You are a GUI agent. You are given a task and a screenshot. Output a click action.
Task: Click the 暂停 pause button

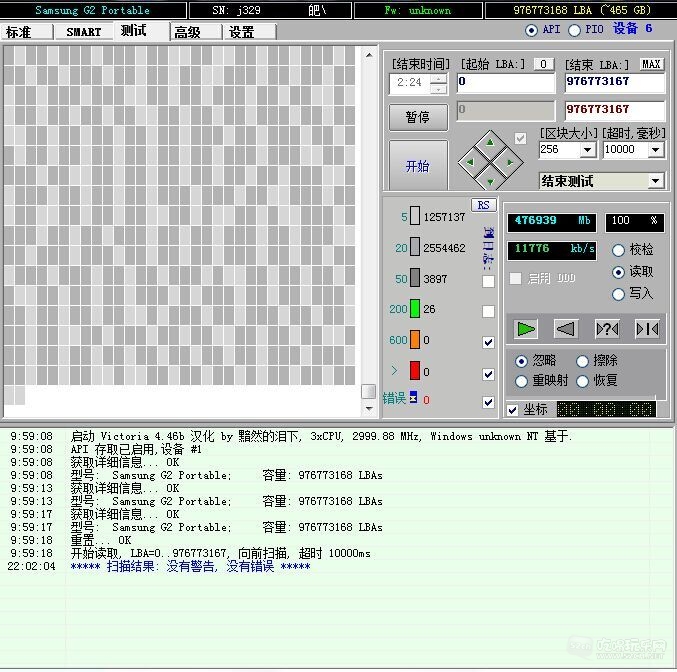[x=418, y=117]
